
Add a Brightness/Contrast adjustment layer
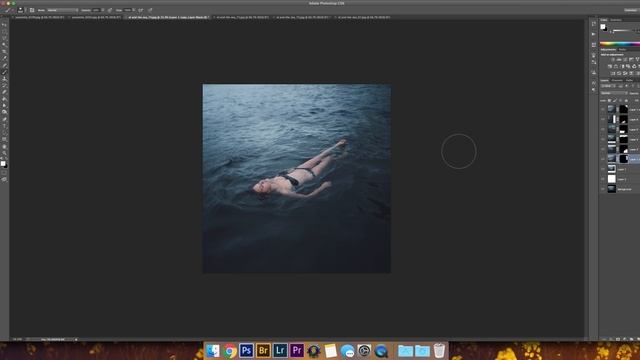612,60
